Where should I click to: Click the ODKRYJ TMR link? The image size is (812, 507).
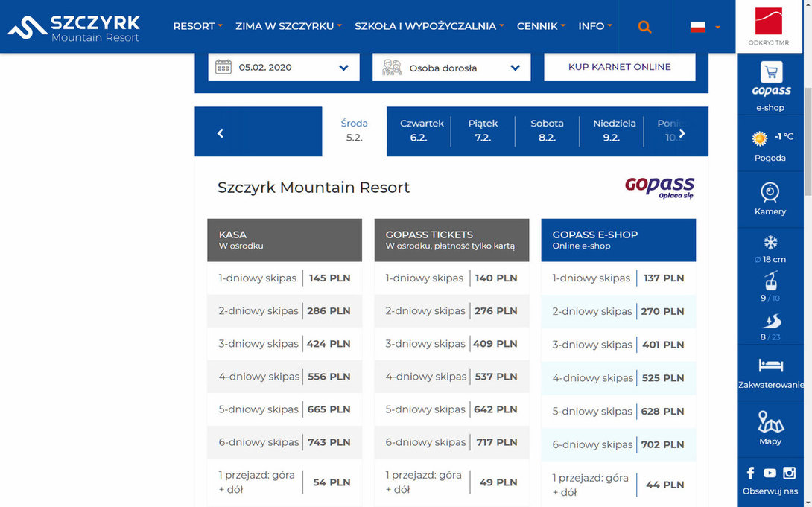tap(769, 26)
